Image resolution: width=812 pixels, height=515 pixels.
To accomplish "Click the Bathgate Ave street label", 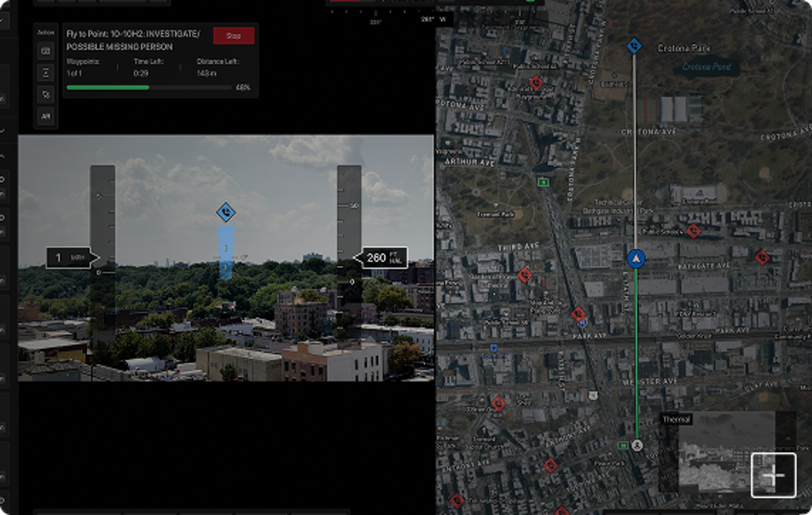I will click(x=704, y=266).
